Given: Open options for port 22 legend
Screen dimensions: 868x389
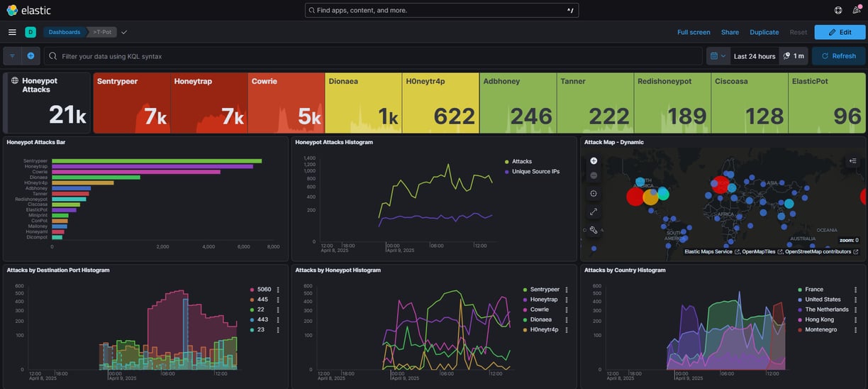Looking at the screenshot, I should pyautogui.click(x=278, y=309).
